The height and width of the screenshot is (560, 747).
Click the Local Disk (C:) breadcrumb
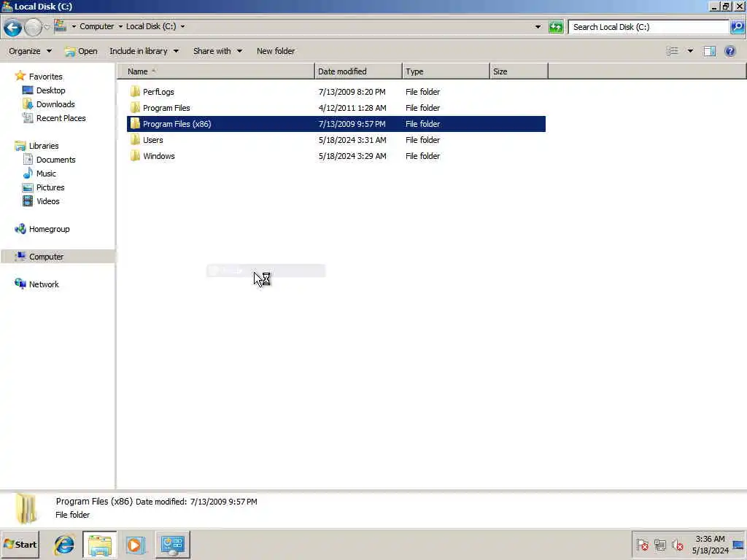(x=151, y=27)
